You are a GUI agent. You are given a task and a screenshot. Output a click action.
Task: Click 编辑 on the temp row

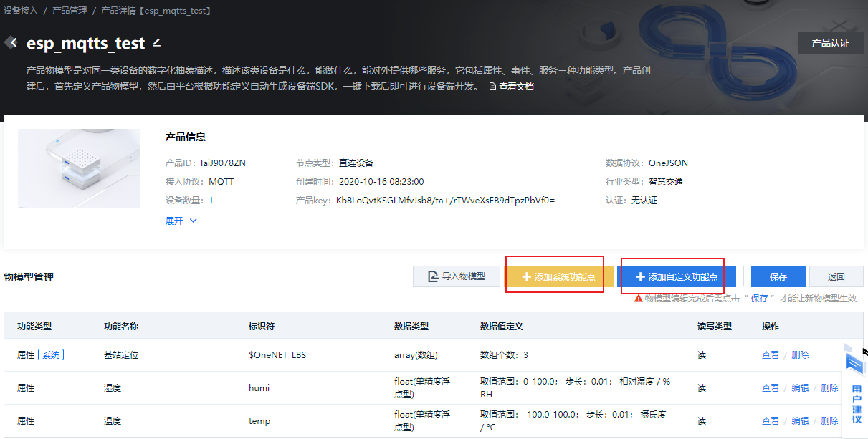coord(801,420)
